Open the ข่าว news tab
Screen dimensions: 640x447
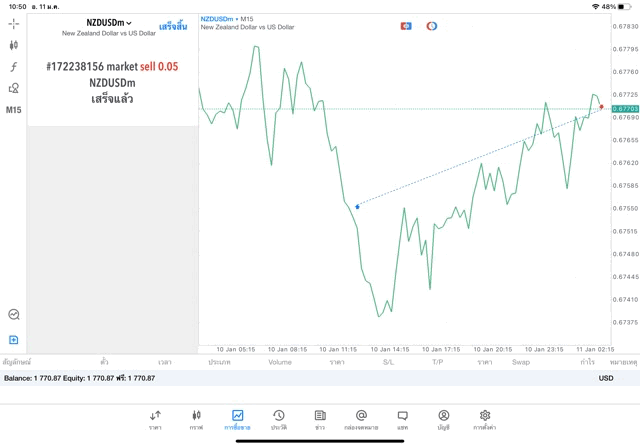coord(319,420)
